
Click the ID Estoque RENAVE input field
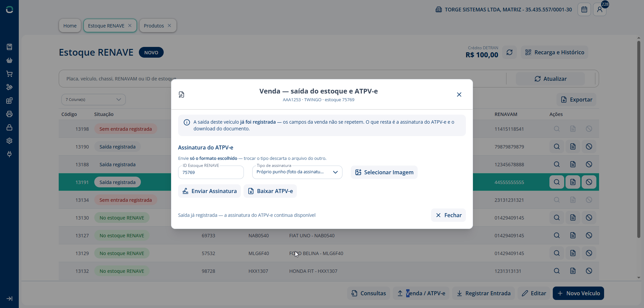click(211, 172)
